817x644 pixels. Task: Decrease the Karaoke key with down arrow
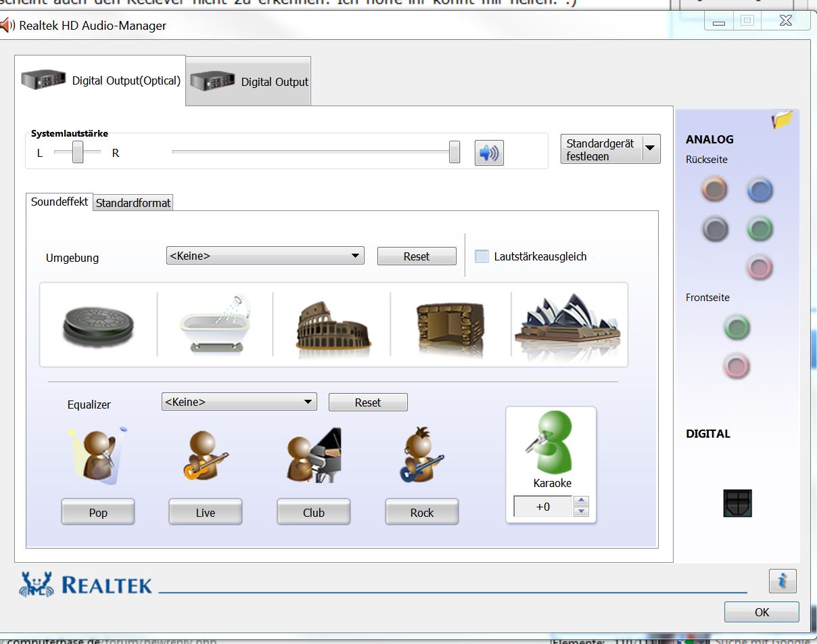(581, 511)
